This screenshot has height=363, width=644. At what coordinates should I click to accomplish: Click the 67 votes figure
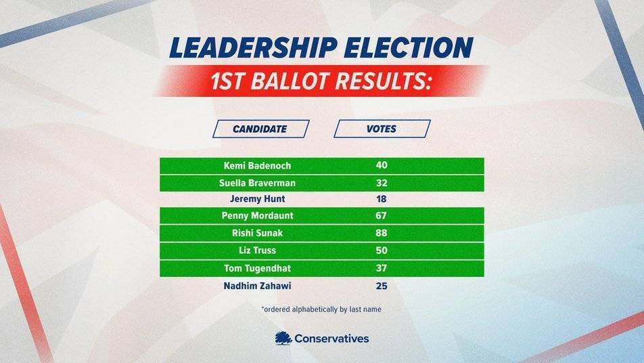(x=382, y=216)
